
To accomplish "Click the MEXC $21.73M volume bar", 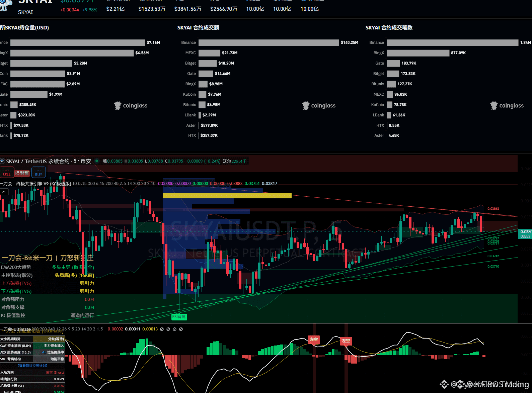I will (209, 53).
